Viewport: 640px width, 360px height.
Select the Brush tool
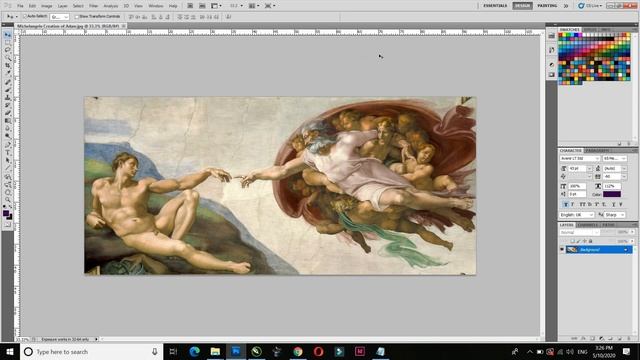tap(8, 90)
